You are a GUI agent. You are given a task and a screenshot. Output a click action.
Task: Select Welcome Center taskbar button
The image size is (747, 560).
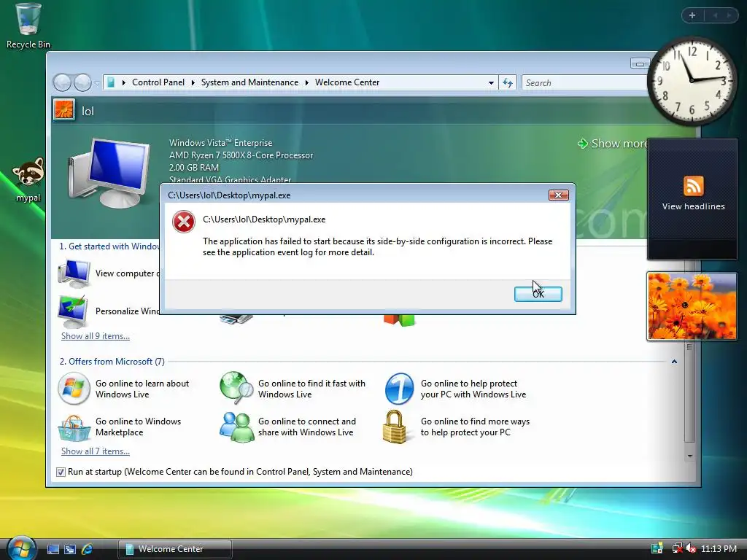click(175, 549)
